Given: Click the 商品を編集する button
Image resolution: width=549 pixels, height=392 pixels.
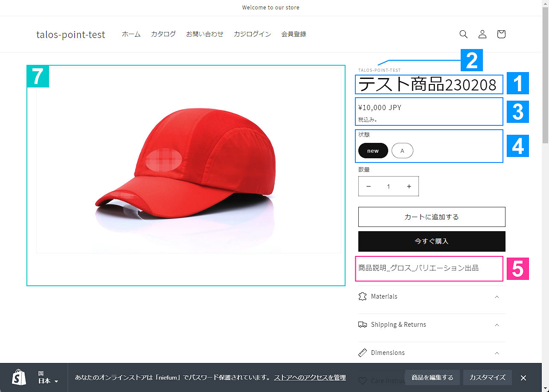Looking at the screenshot, I should (433, 377).
